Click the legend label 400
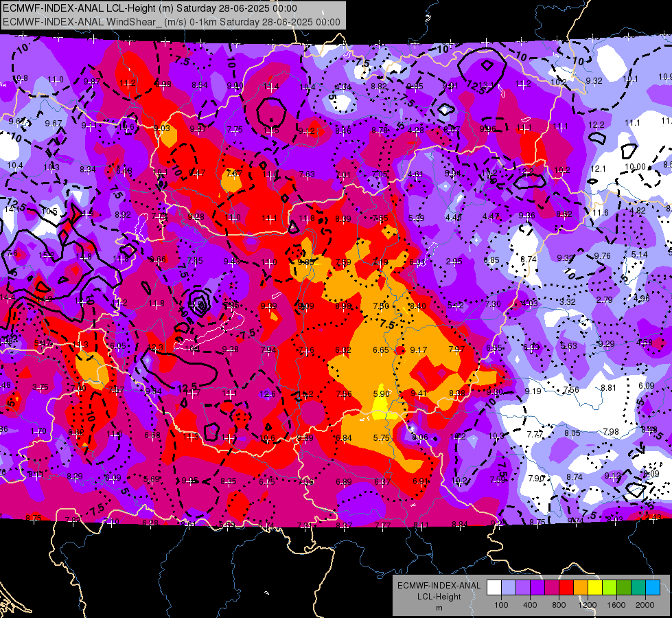 [530, 605]
